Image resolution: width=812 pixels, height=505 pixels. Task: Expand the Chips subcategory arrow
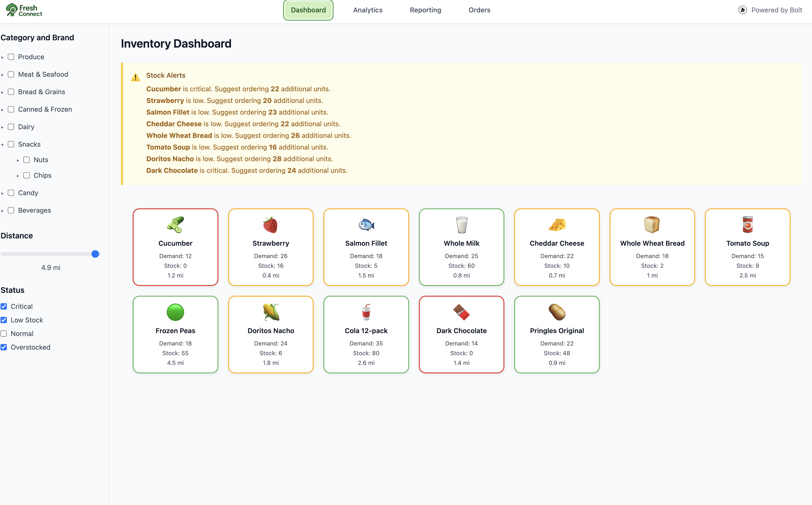click(x=18, y=176)
